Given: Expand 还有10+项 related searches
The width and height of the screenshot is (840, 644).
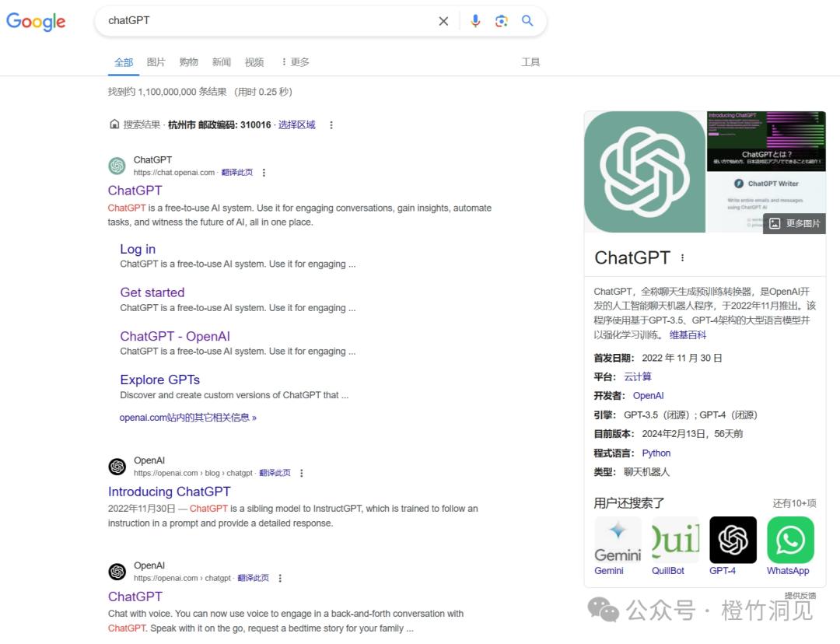Looking at the screenshot, I should pyautogui.click(x=794, y=503).
